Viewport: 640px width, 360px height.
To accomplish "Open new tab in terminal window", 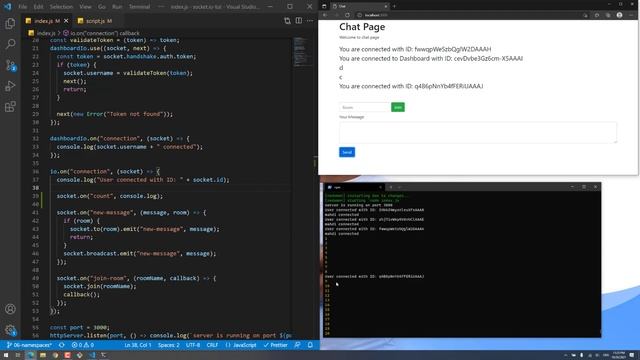I will [391, 187].
